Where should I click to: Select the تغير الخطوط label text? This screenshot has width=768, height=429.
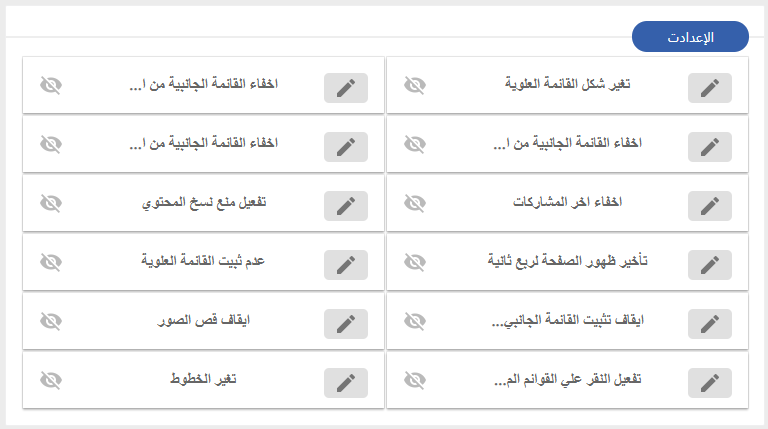pyautogui.click(x=203, y=379)
